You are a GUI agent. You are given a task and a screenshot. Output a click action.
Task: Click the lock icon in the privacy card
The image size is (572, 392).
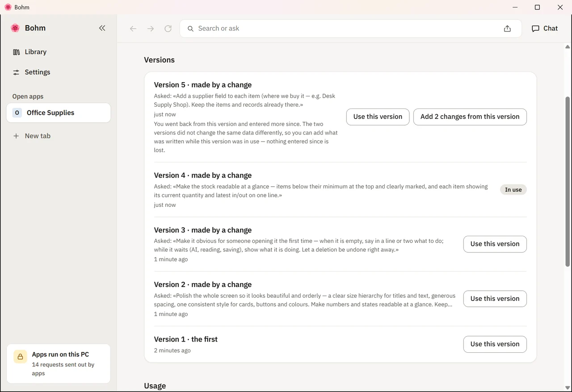point(20,357)
